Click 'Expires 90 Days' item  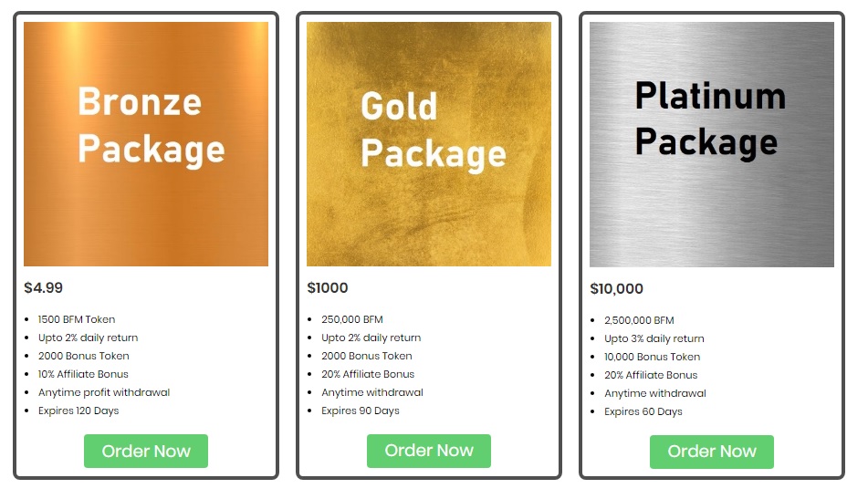coord(361,411)
